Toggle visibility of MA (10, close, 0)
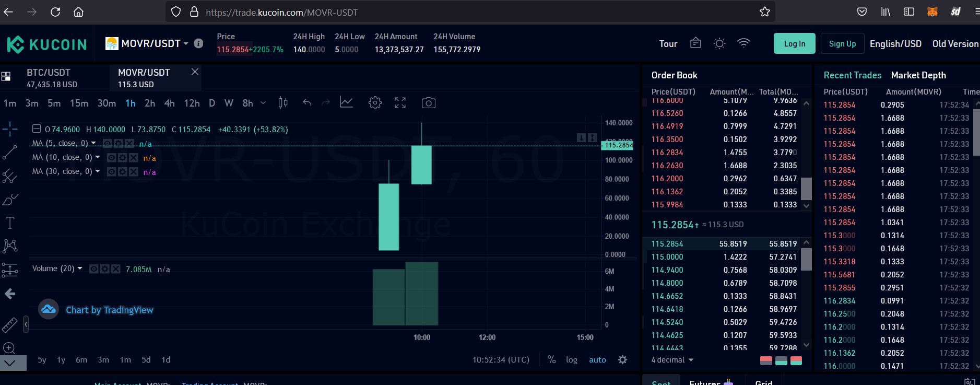This screenshot has width=980, height=385. tap(111, 157)
